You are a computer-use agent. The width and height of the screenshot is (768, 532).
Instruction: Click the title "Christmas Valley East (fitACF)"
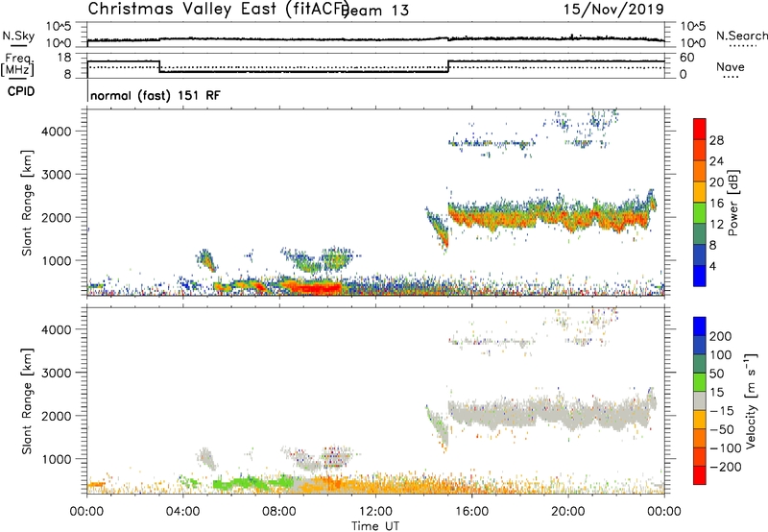pyautogui.click(x=218, y=9)
